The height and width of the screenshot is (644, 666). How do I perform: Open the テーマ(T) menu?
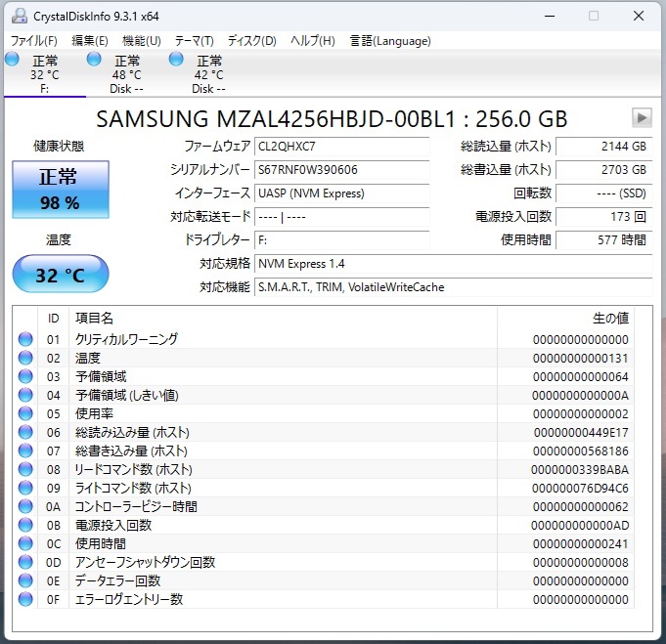(194, 41)
